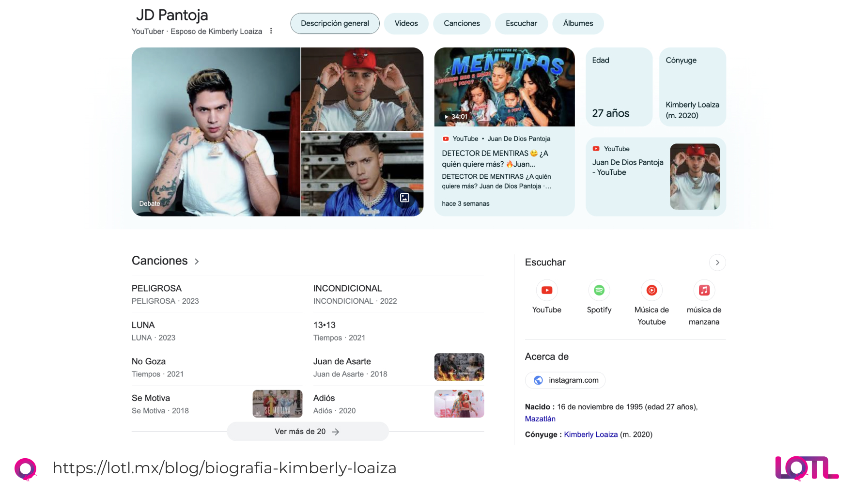Screen dimensions: 868x496
Task: Switch to the Videos tab
Action: click(x=406, y=24)
